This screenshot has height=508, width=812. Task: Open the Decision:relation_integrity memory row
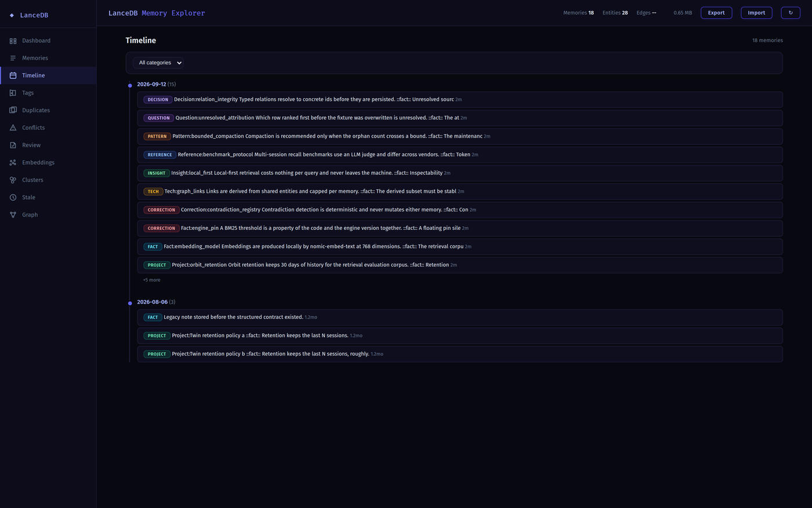[460, 99]
